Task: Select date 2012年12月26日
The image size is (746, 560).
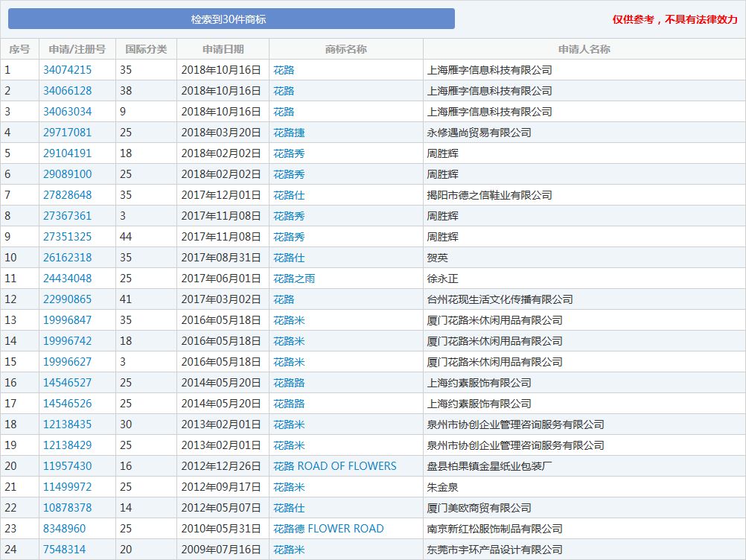Action: [221, 466]
